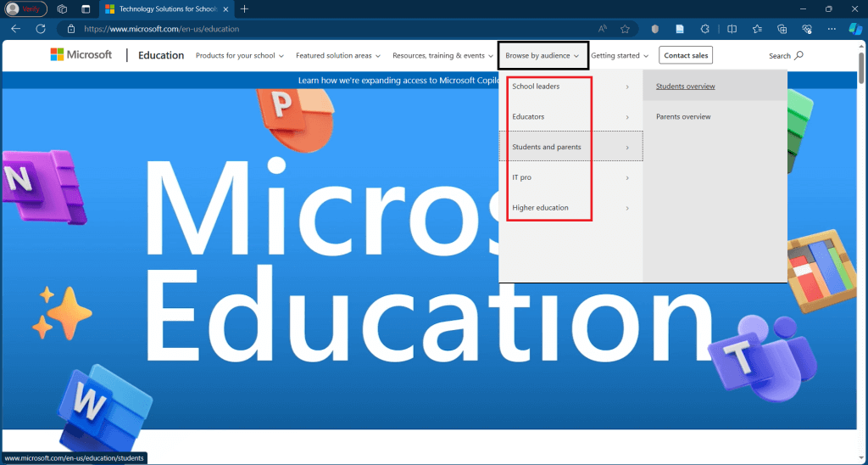Click the Education site link

[x=161, y=55]
